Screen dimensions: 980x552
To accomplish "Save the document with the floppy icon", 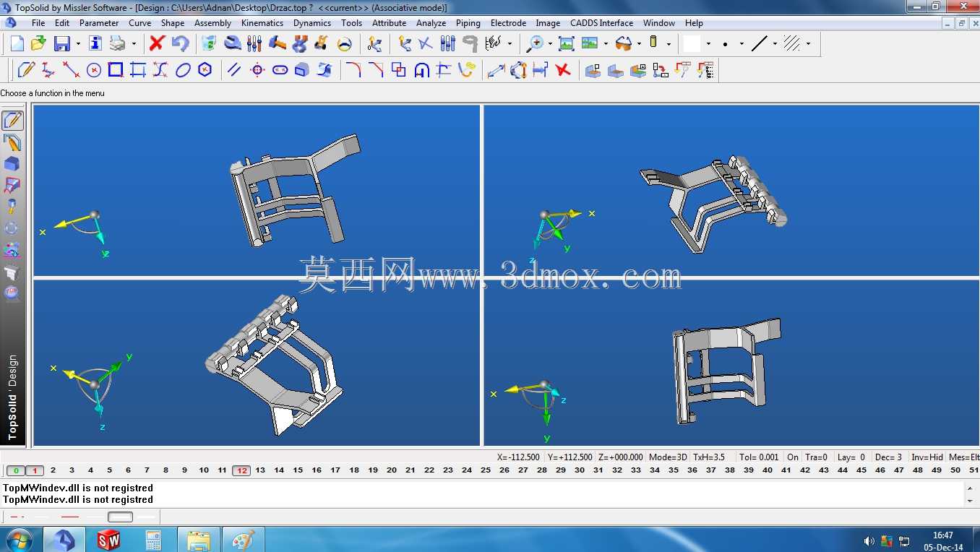I will coord(61,44).
